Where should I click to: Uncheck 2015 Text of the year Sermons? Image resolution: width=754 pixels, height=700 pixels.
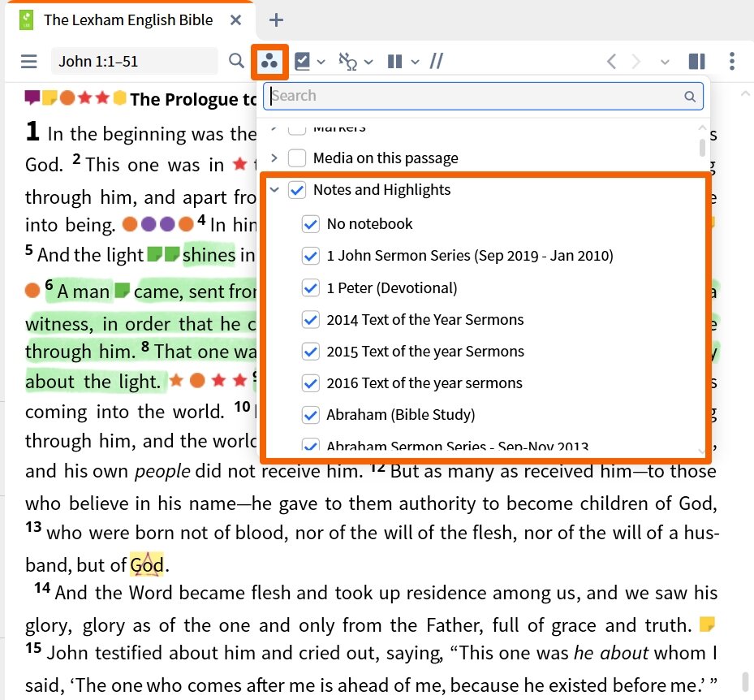pyautogui.click(x=311, y=351)
